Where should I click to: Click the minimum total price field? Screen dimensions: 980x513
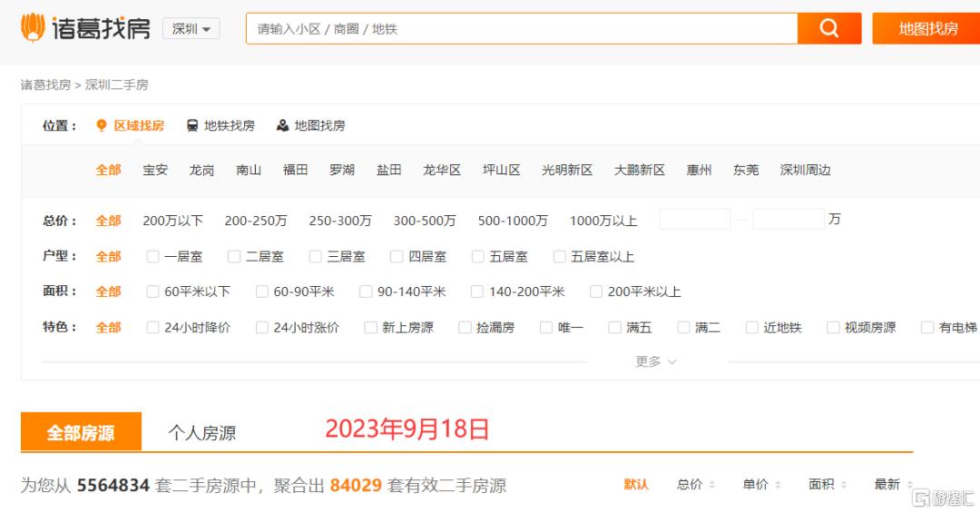[x=695, y=219]
